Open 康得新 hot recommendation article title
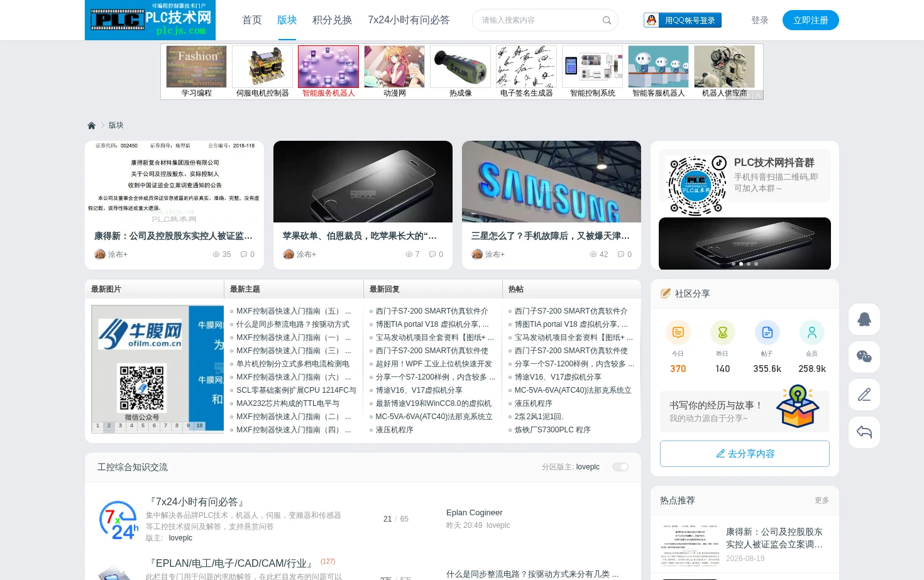The image size is (924, 580). coord(774,538)
